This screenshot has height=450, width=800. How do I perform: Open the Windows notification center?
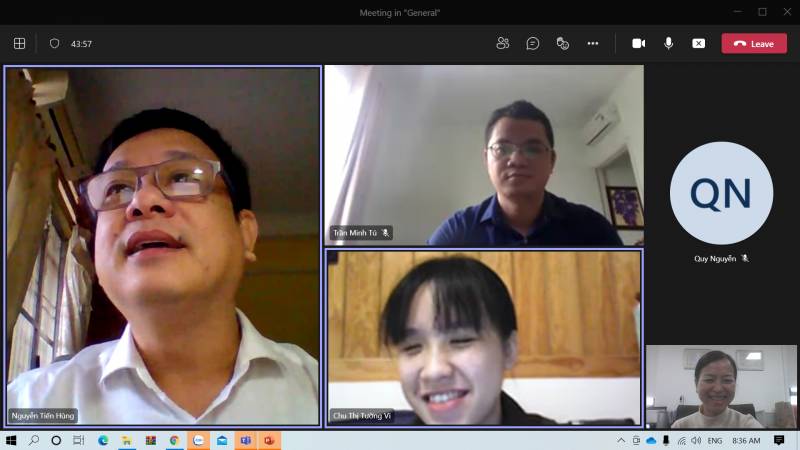pyautogui.click(x=779, y=440)
